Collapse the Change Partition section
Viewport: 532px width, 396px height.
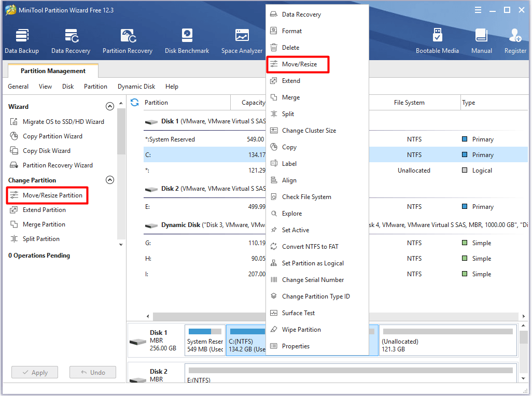point(109,180)
